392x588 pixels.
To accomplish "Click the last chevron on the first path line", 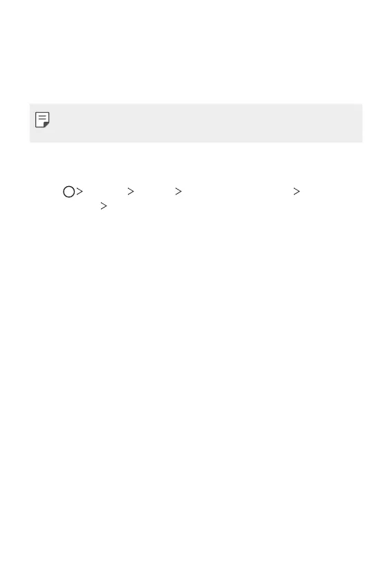I will [297, 191].
